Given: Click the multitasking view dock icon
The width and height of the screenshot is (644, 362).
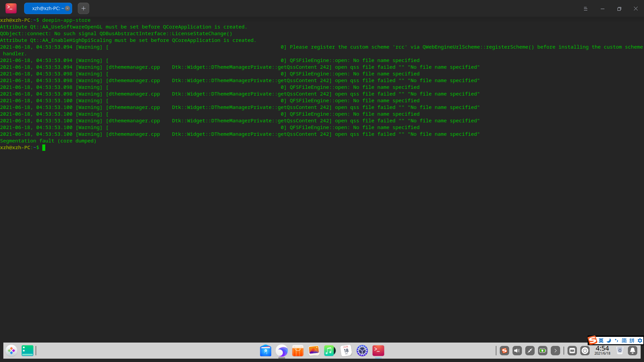Looking at the screenshot, I should coord(28,351).
